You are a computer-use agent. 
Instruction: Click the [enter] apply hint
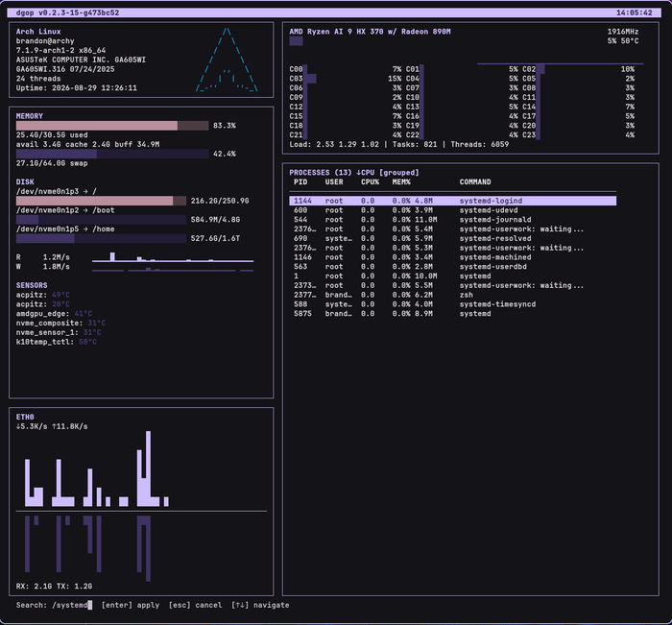click(131, 605)
